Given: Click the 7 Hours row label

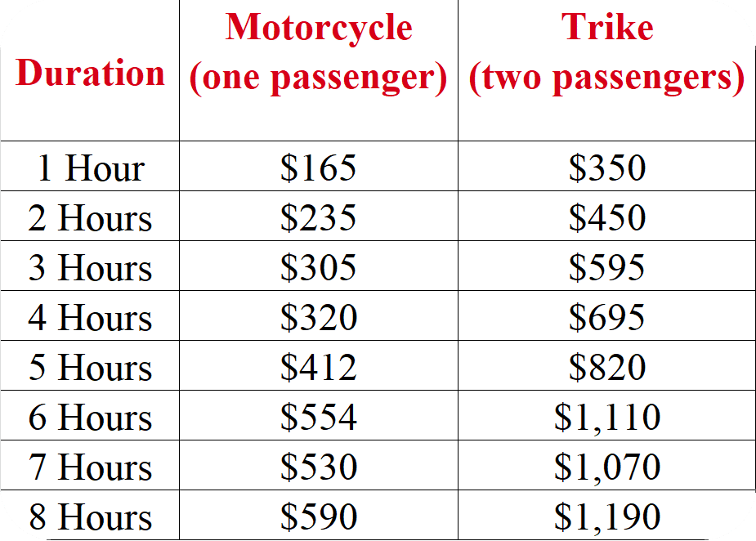Looking at the screenshot, I should point(90,467).
